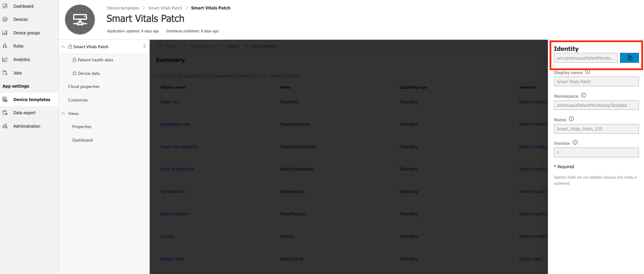Click Device data interface link in table
The height and width of the screenshot is (274, 644).
(x=530, y=259)
